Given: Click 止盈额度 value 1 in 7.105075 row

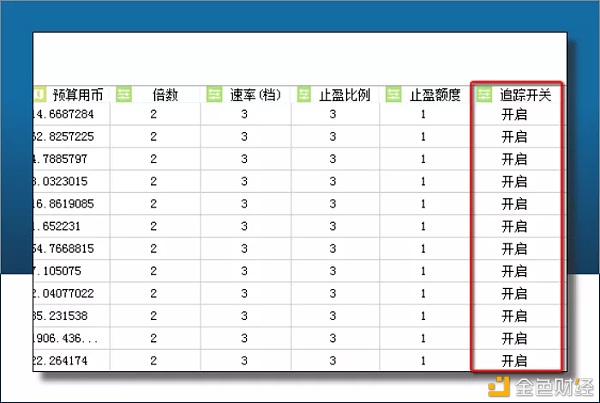Looking at the screenshot, I should tap(423, 271).
